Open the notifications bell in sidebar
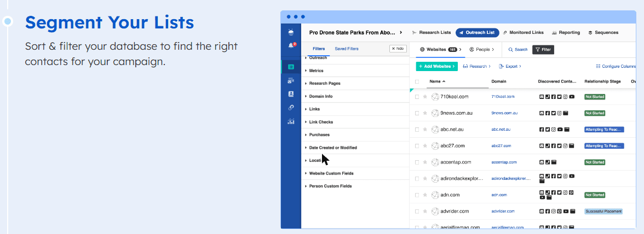644x234 pixels. 291,45
